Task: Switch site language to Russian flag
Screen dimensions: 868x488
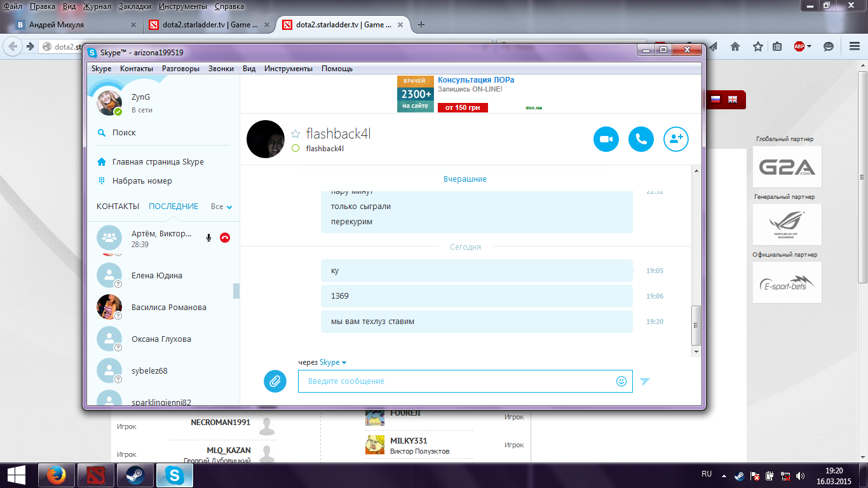Action: coord(715,99)
